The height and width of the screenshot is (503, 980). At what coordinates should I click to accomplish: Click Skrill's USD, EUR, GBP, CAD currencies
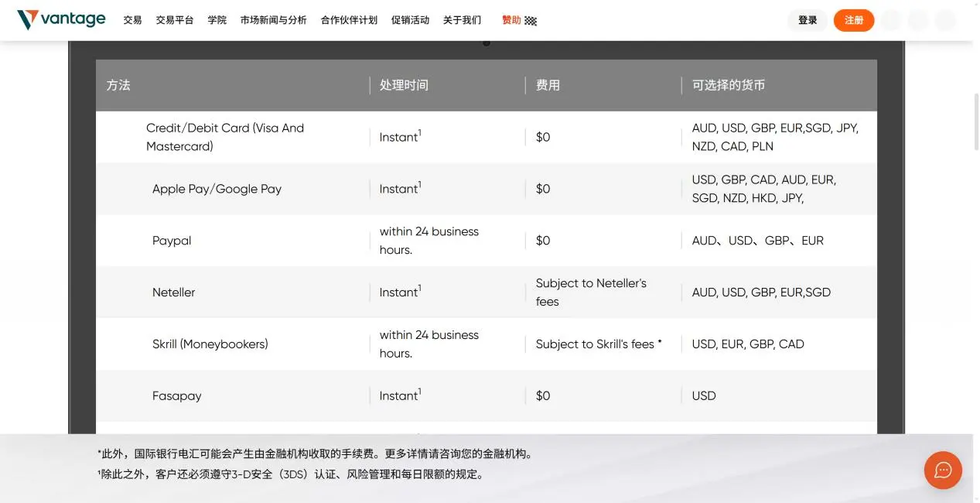point(748,344)
